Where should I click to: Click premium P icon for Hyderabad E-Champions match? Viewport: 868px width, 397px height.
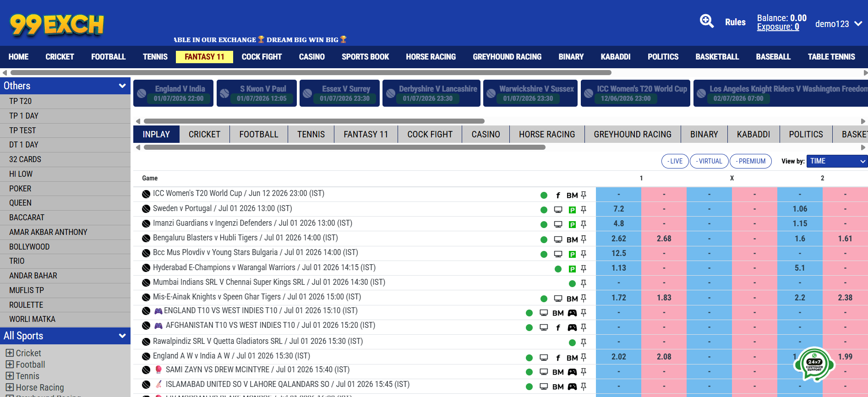pos(572,269)
